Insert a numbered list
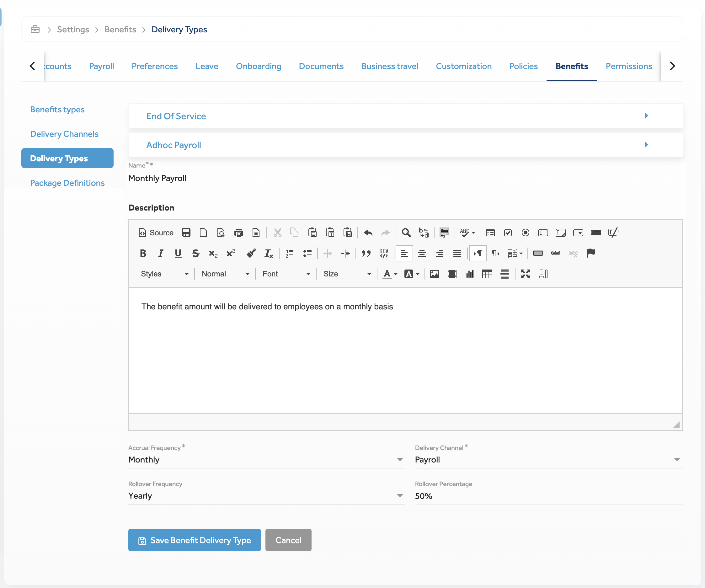 tap(289, 254)
